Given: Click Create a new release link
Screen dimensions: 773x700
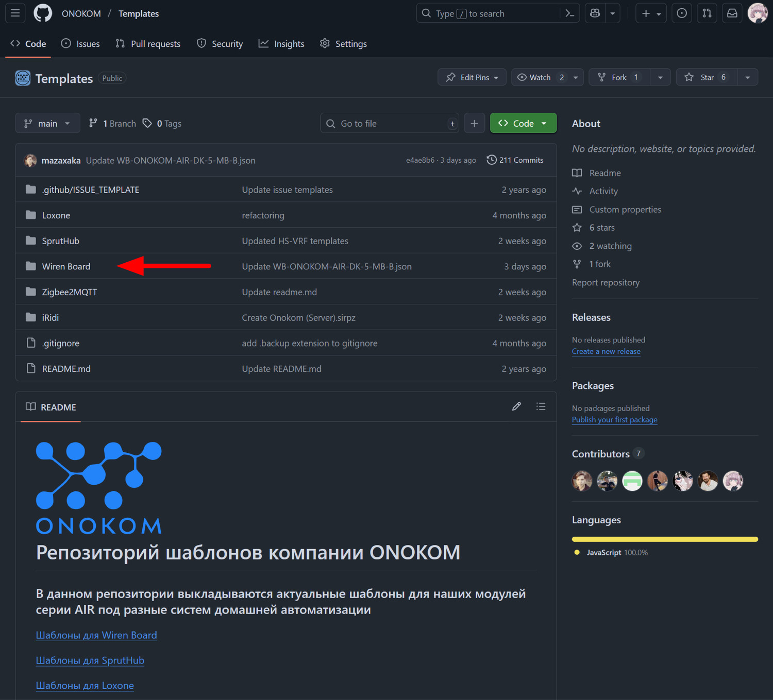Looking at the screenshot, I should (x=606, y=351).
